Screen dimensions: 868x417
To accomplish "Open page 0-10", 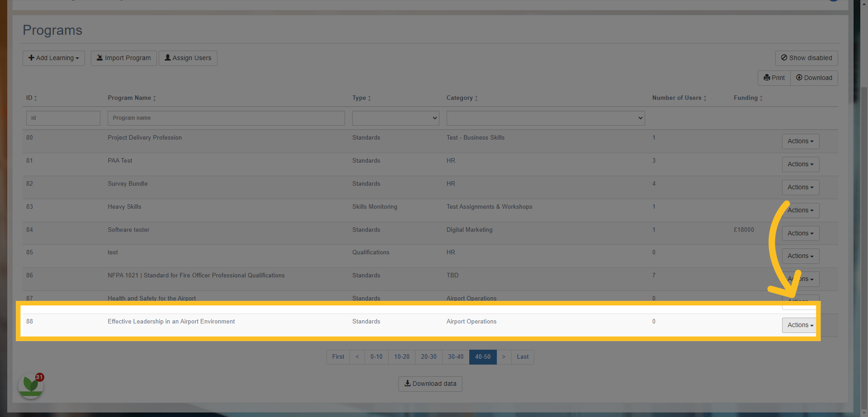I will (377, 357).
